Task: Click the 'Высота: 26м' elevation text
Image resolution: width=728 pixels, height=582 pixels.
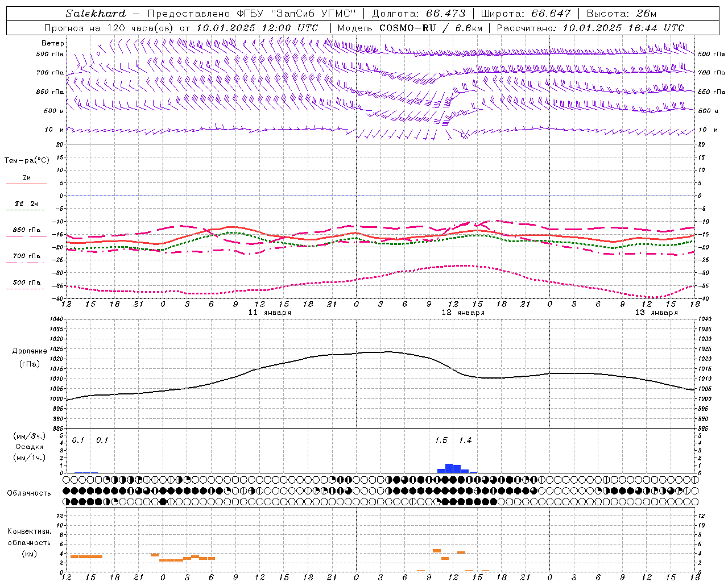Action: click(x=622, y=14)
